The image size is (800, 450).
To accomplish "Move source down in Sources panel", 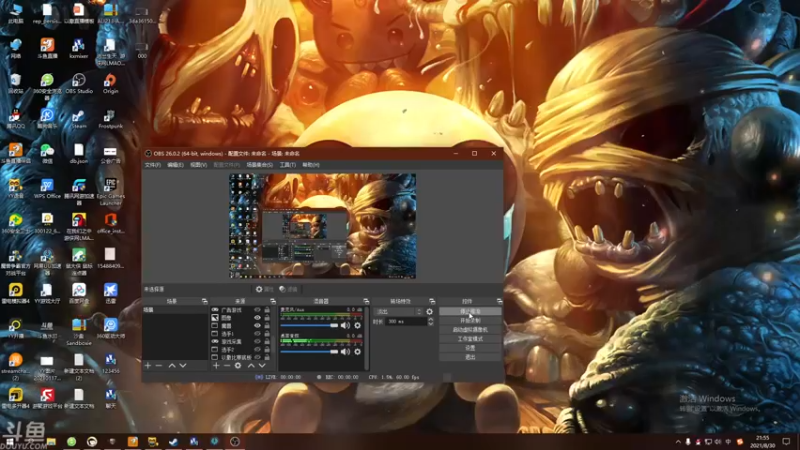I will [x=262, y=366].
